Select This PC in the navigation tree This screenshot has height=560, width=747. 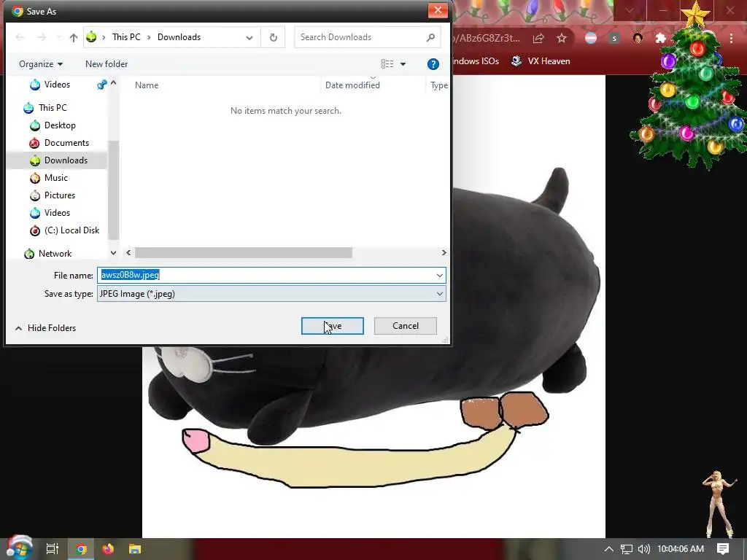pyautogui.click(x=53, y=108)
